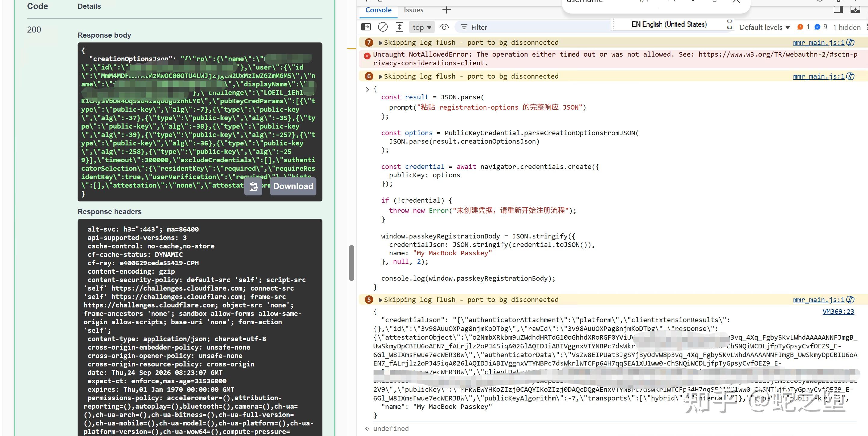Toggle the live expression eye icon
Screen dimensions: 868x436
(x=444, y=27)
